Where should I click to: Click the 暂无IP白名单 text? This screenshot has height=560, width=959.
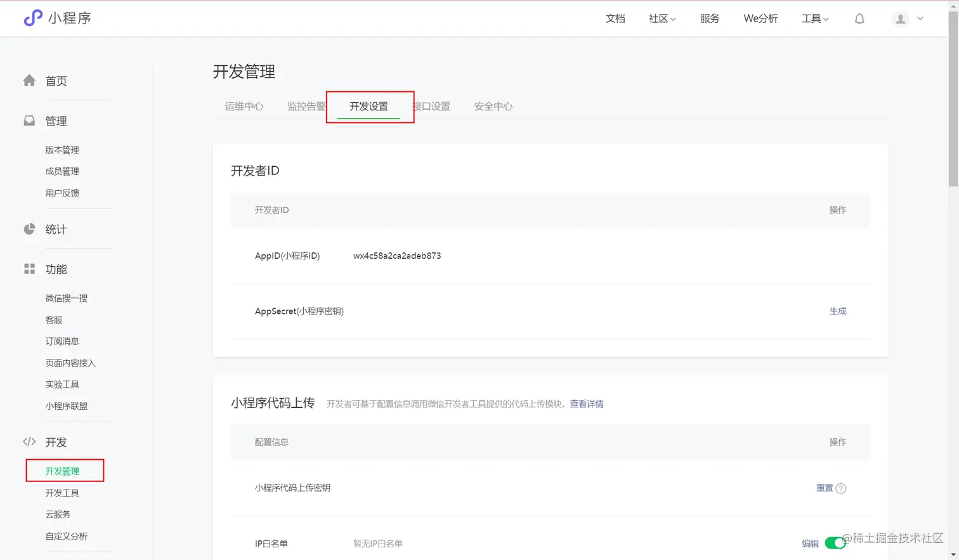click(x=378, y=544)
